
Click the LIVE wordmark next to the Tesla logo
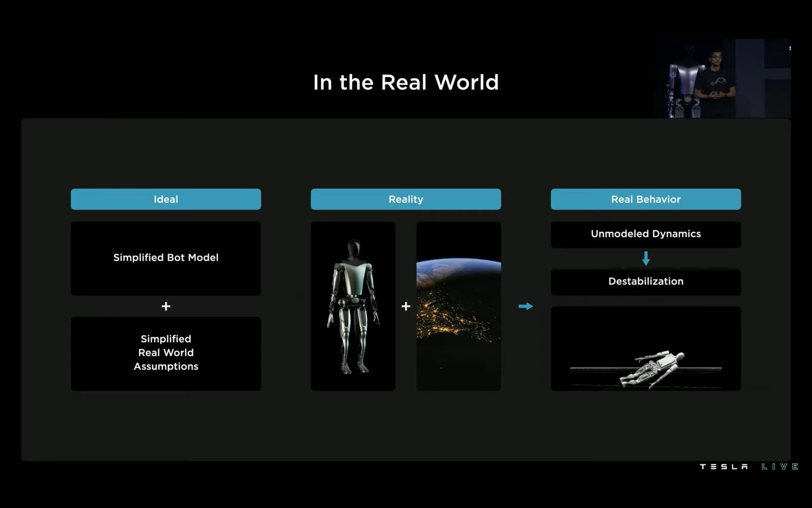779,467
